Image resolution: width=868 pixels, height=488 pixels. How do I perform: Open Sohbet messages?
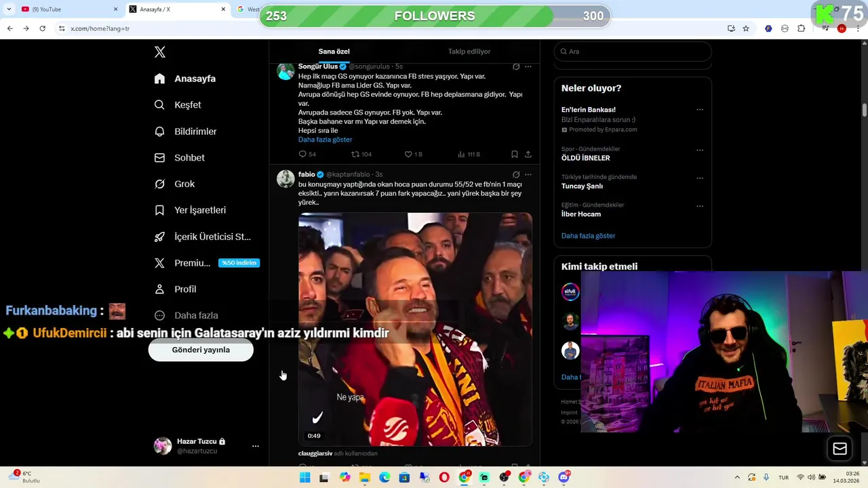[180, 158]
